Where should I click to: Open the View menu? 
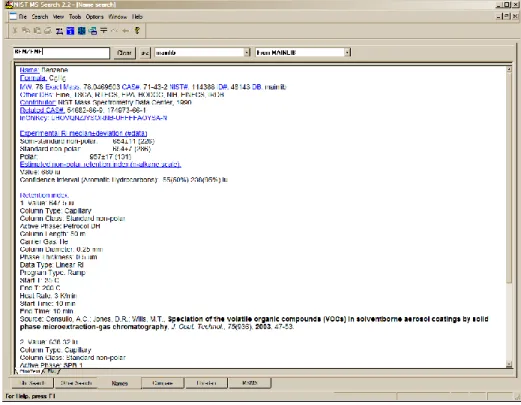[x=58, y=16]
